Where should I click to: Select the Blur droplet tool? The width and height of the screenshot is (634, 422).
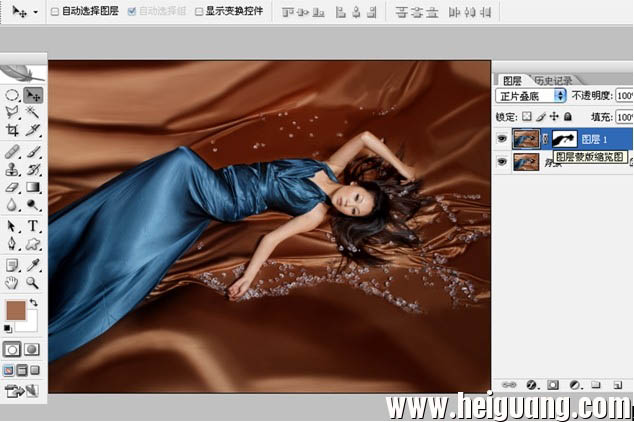(x=12, y=205)
